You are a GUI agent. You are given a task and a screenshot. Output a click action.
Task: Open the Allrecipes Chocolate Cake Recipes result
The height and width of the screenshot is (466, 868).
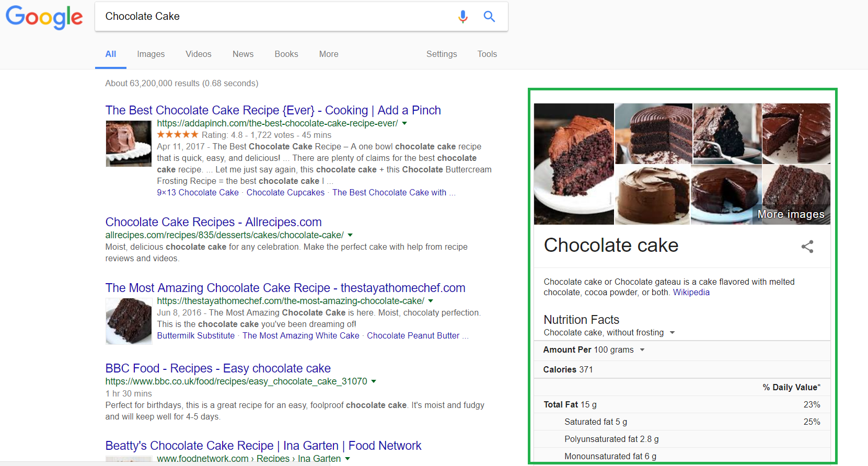(213, 222)
